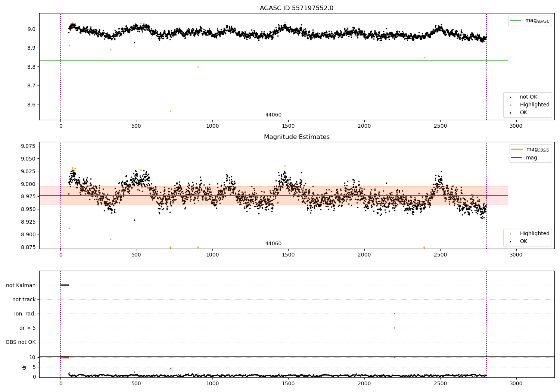Click the title 'AGASC ID 557197552.0'
This screenshot has height=392, width=560.
[x=296, y=8]
